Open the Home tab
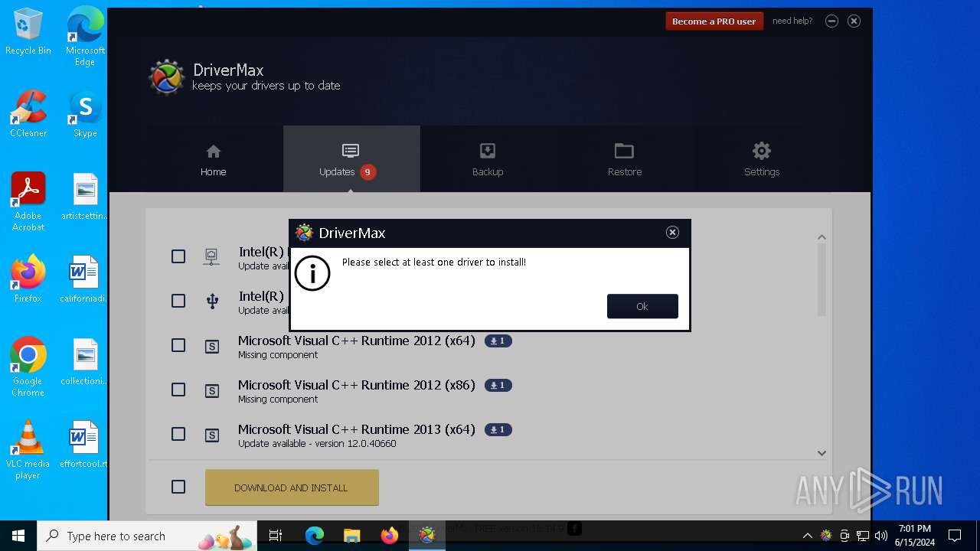Viewport: 980px width, 551px height. point(213,159)
